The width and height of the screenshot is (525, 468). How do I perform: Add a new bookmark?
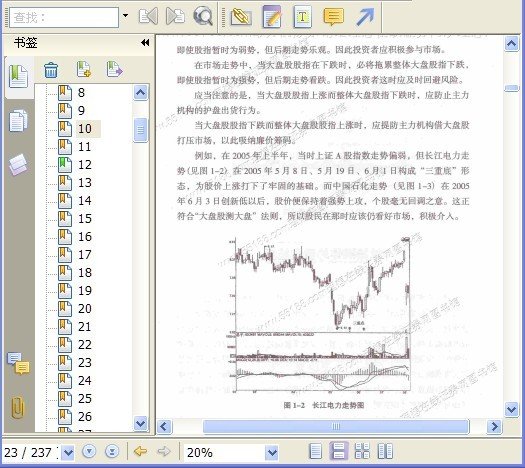(x=84, y=69)
